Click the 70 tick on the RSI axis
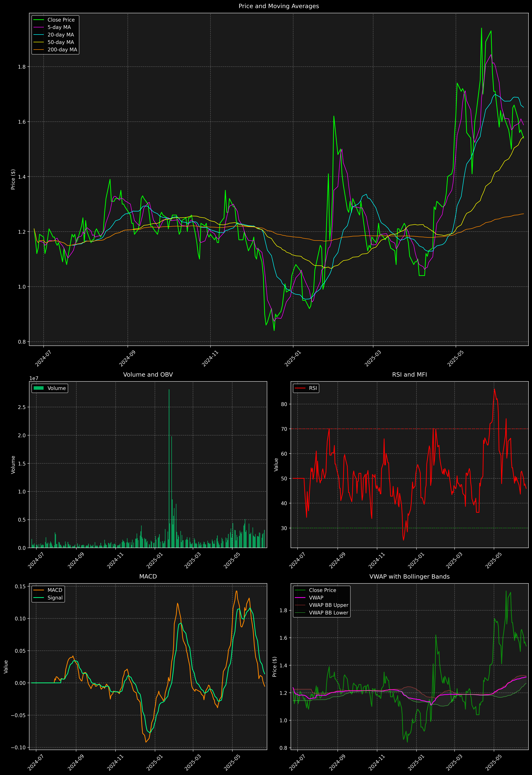The width and height of the screenshot is (532, 775). 284,429
